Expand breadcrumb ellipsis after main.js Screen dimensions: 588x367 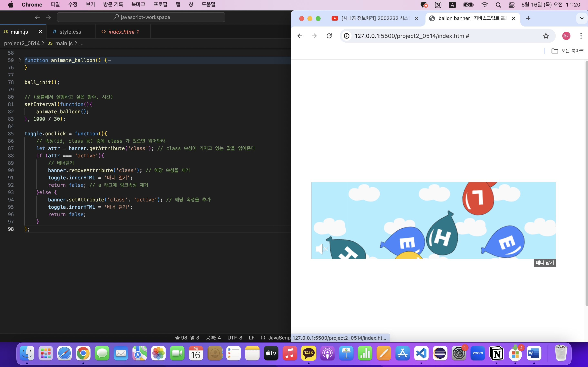81,43
